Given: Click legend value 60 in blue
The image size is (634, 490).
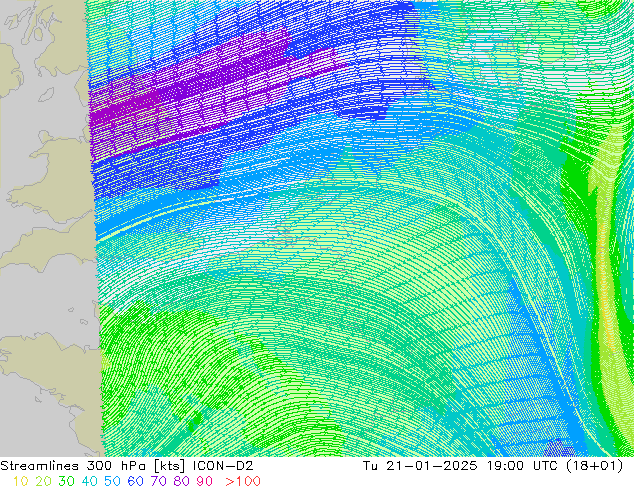Looking at the screenshot, I should (135, 482).
